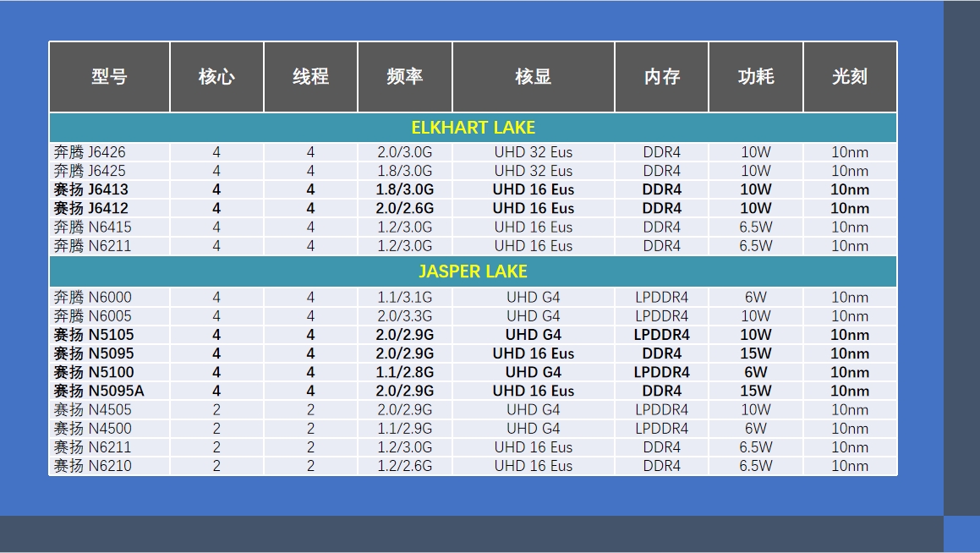Screen dimensions: 980x553
Task: Select the 15W power of N5095A
Action: tap(756, 391)
